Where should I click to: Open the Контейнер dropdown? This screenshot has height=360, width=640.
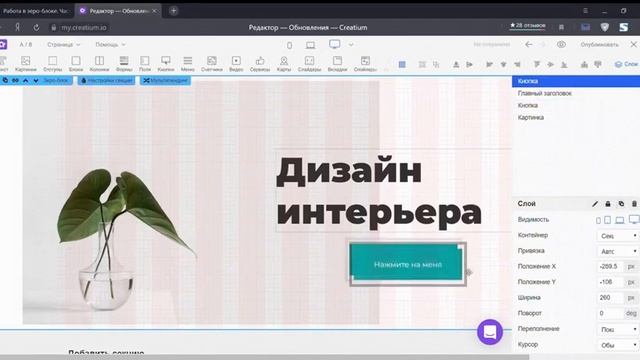(x=618, y=236)
